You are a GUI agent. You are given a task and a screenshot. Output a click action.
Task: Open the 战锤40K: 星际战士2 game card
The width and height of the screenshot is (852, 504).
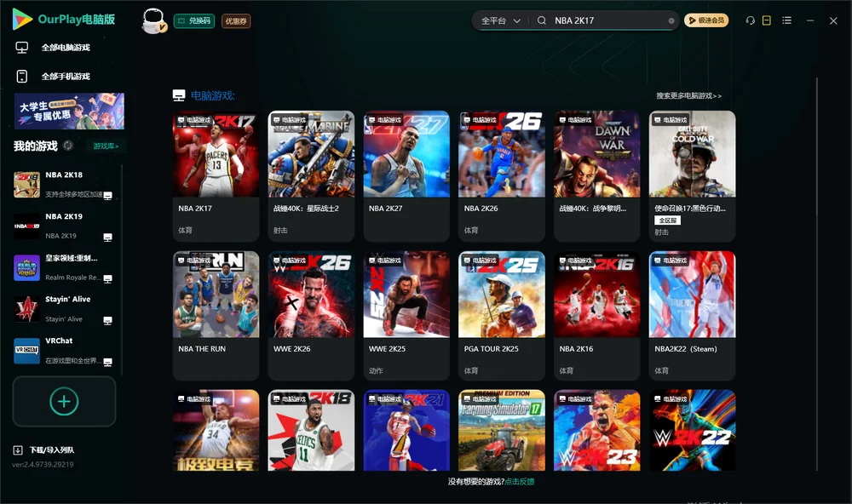(311, 176)
